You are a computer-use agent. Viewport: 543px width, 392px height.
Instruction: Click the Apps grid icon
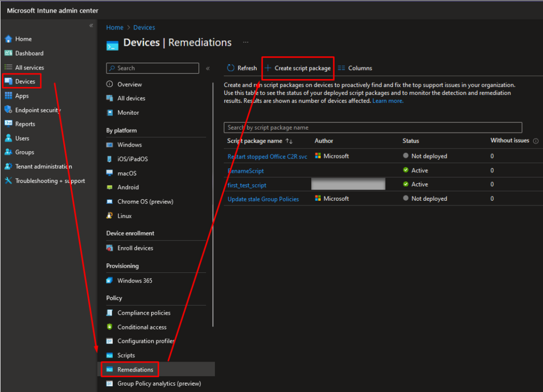[8, 95]
